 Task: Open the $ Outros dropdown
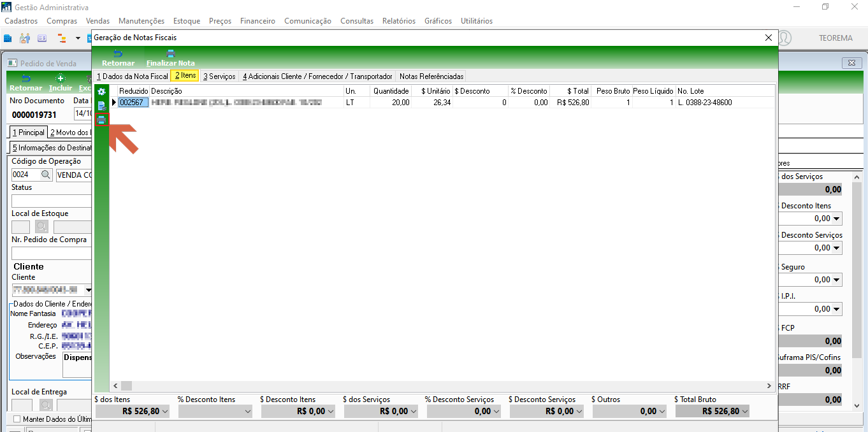coord(662,412)
